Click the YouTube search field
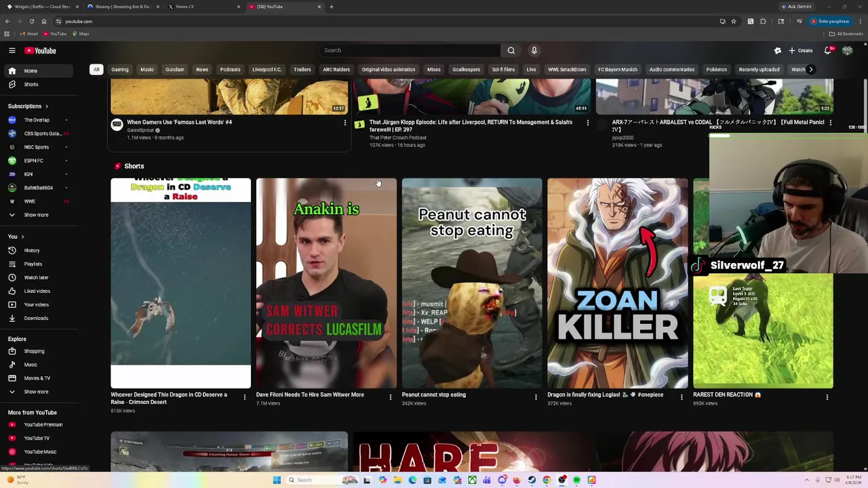Screen dimensions: 868x488 click(410, 50)
